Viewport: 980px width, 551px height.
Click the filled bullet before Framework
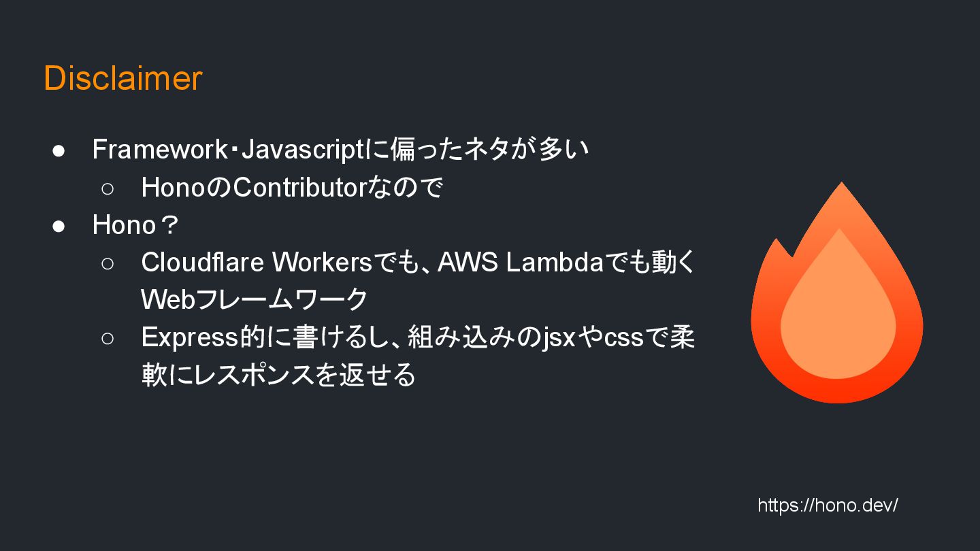(x=59, y=151)
